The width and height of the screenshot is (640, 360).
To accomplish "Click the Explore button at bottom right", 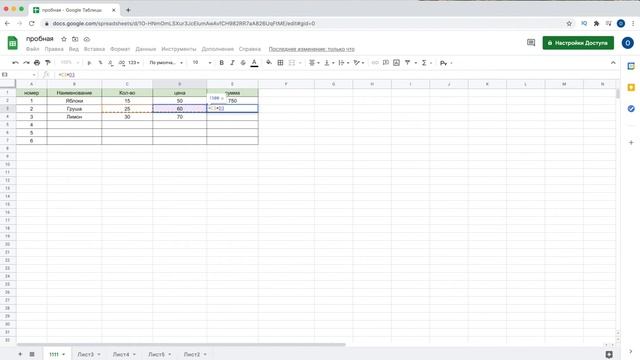I will tap(609, 354).
